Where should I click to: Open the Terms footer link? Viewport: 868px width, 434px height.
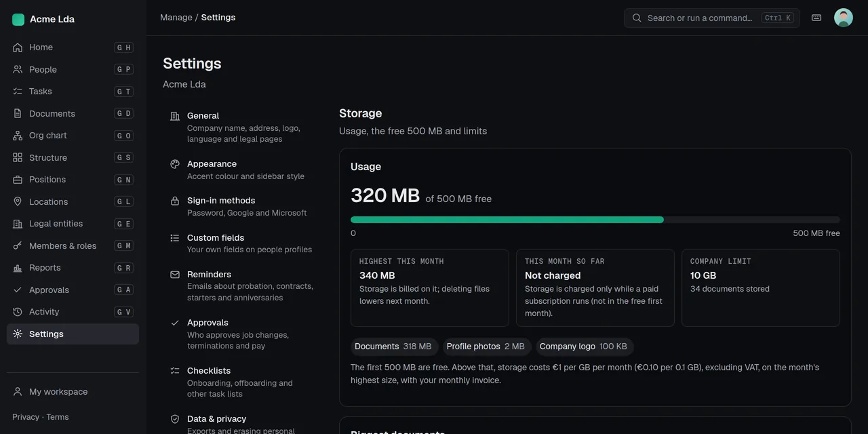(x=58, y=417)
